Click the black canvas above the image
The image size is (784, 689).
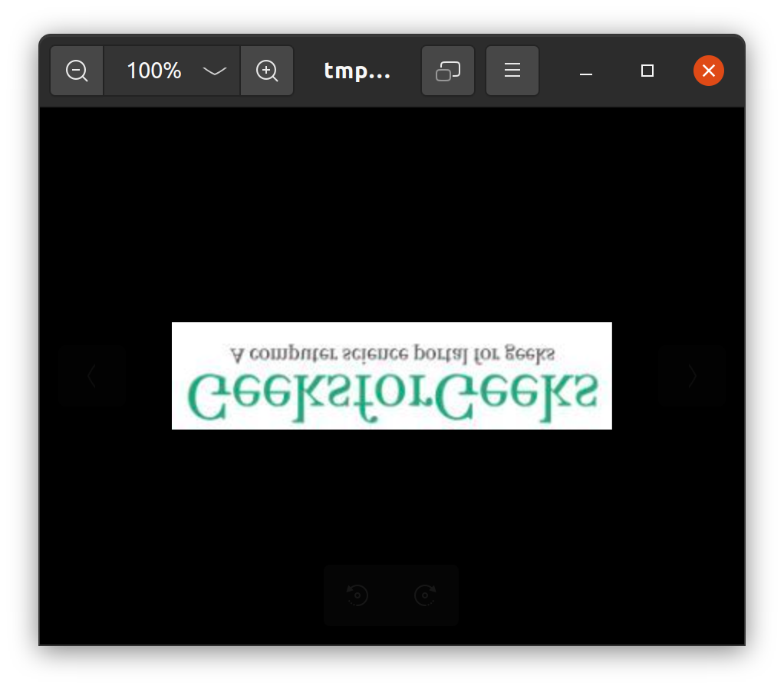pyautogui.click(x=391, y=215)
